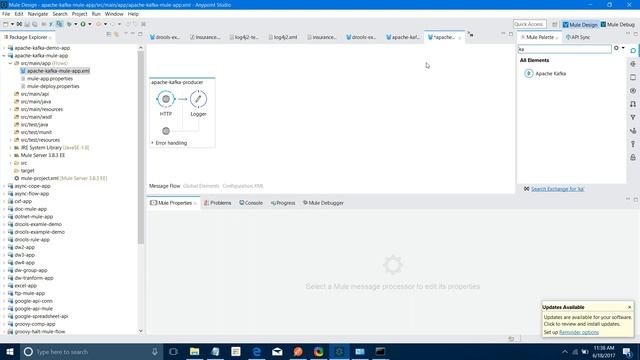Open palette settings gear icon

(616, 48)
